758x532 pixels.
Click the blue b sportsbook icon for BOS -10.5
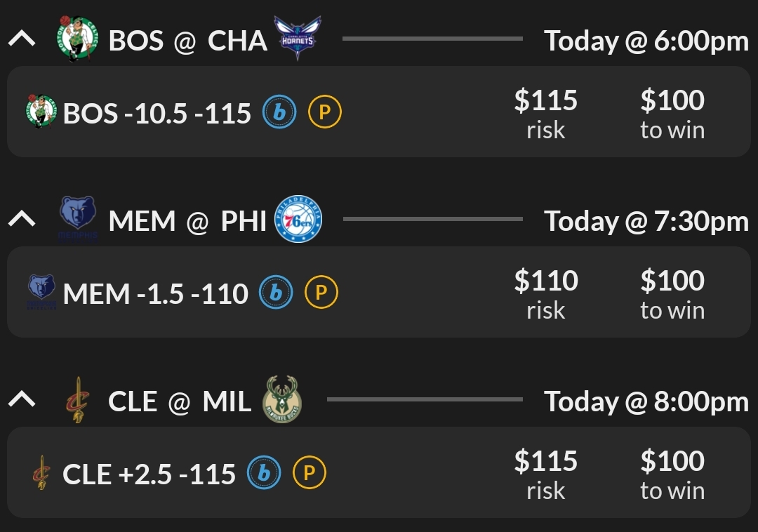click(x=279, y=112)
